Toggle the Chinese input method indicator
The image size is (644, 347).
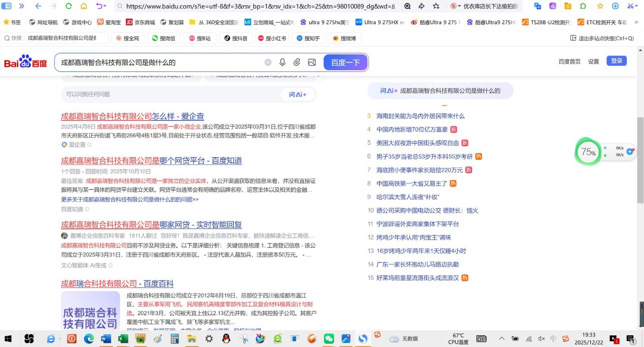pyautogui.click(x=553, y=339)
